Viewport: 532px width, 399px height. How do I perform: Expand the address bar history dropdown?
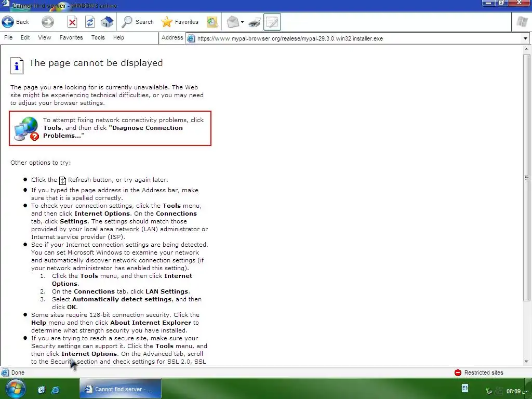(x=525, y=38)
